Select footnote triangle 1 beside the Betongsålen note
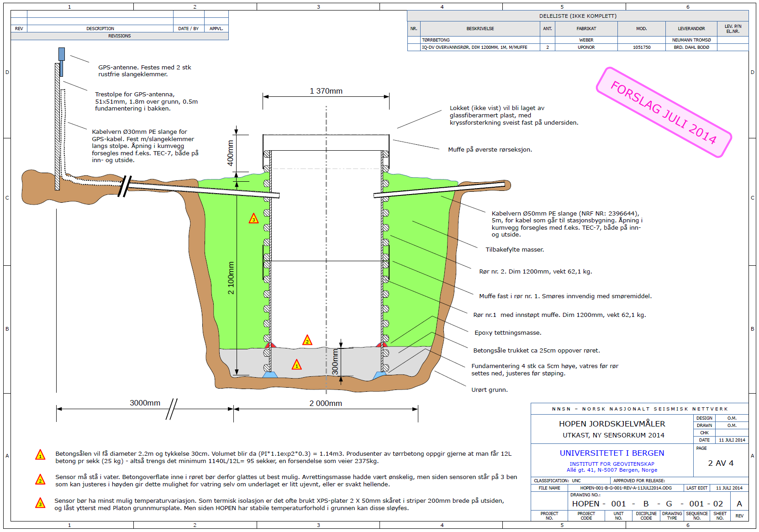 [x=40, y=455]
